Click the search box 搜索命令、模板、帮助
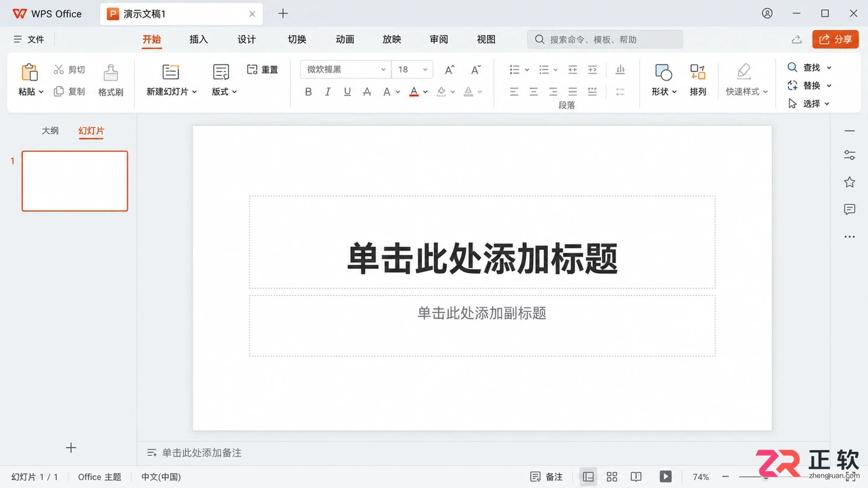The image size is (868, 488). (605, 39)
